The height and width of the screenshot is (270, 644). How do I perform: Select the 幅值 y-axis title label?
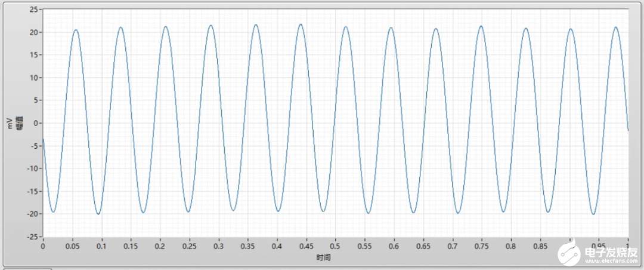point(19,123)
